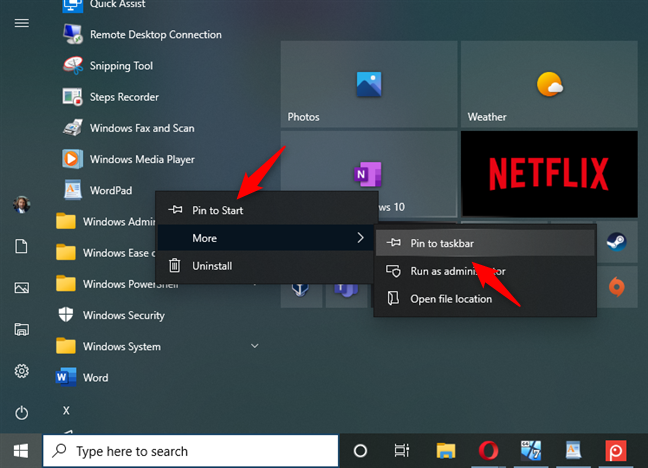Select Open file location
The height and width of the screenshot is (468, 648).
tap(485, 298)
